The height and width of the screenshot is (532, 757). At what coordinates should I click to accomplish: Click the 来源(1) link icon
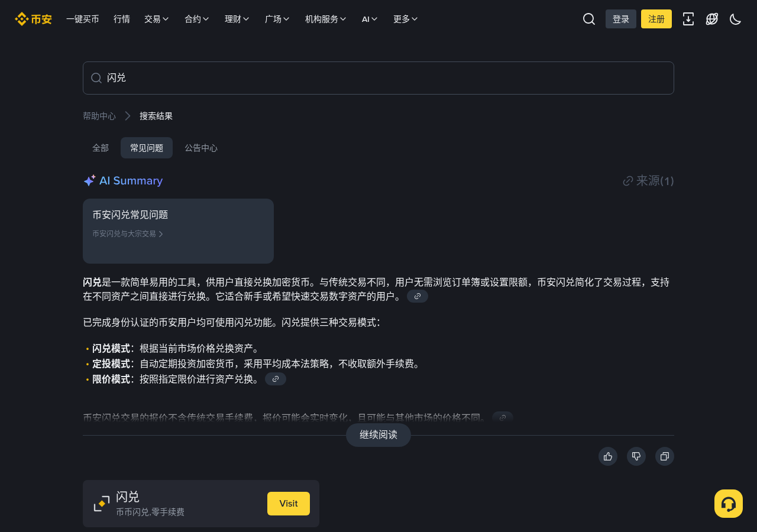click(x=628, y=181)
